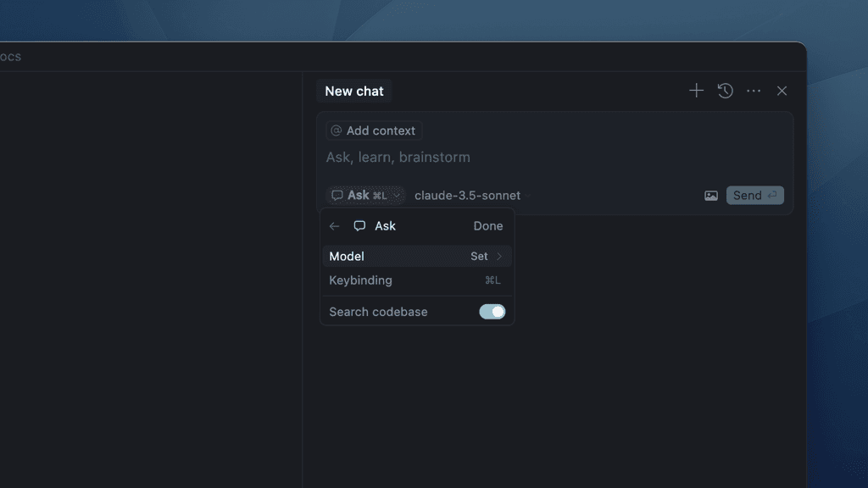868x488 pixels.
Task: Open chat history using the clock icon
Action: (x=725, y=91)
